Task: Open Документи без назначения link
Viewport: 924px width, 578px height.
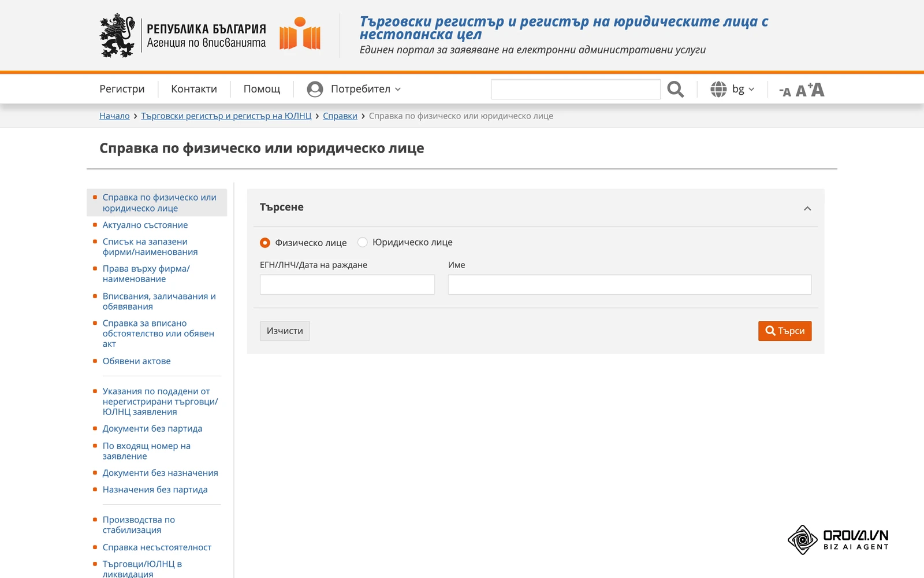Action: click(161, 472)
